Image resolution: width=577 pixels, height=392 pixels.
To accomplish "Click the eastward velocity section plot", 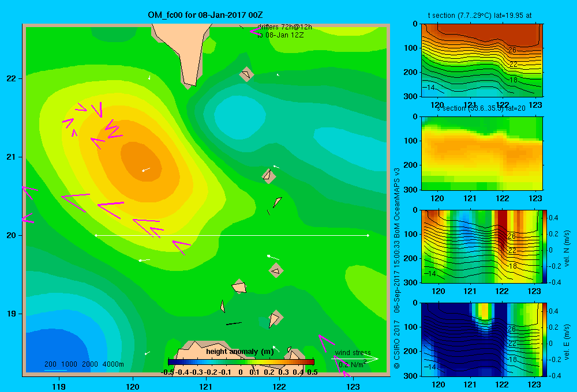I will 482,340.
